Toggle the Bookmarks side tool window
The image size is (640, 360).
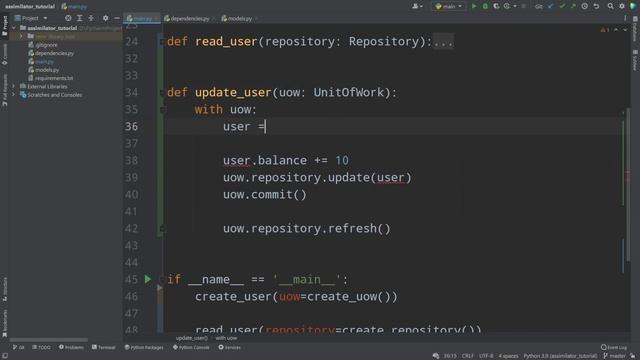click(4, 323)
